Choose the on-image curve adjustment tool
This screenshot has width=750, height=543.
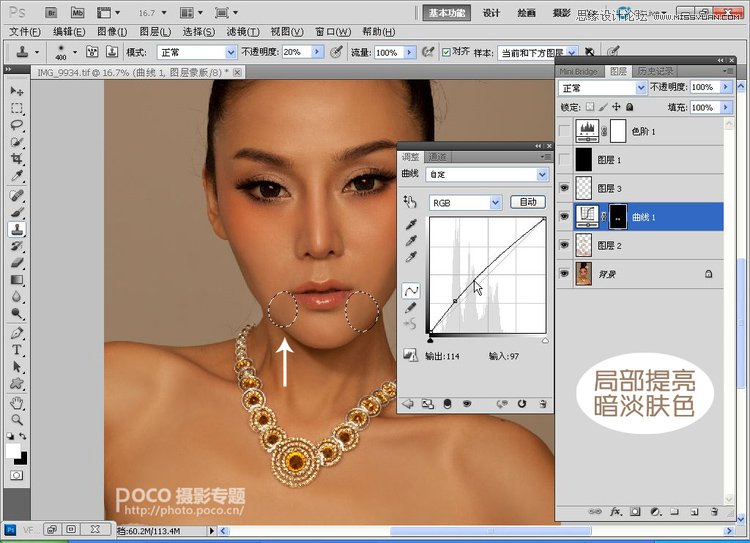[x=410, y=202]
